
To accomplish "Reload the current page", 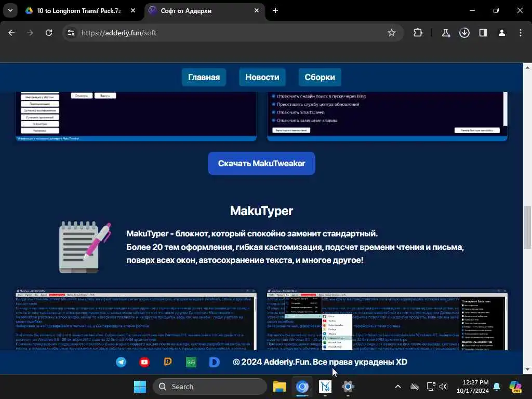I will [49, 33].
